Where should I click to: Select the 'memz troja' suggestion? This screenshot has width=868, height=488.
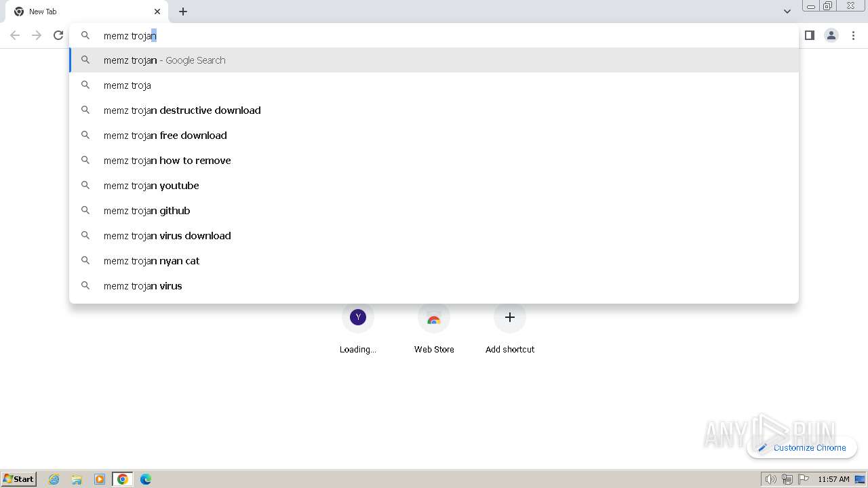point(434,85)
